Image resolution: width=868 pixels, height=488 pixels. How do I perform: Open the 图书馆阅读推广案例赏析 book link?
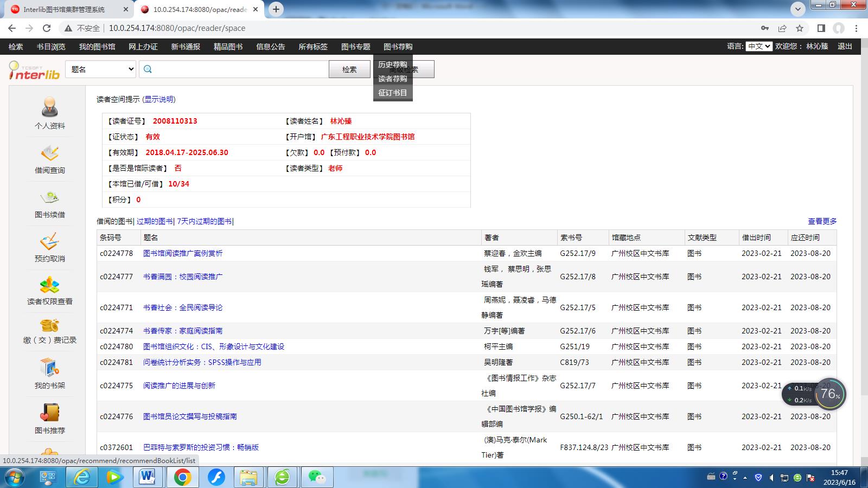(183, 253)
